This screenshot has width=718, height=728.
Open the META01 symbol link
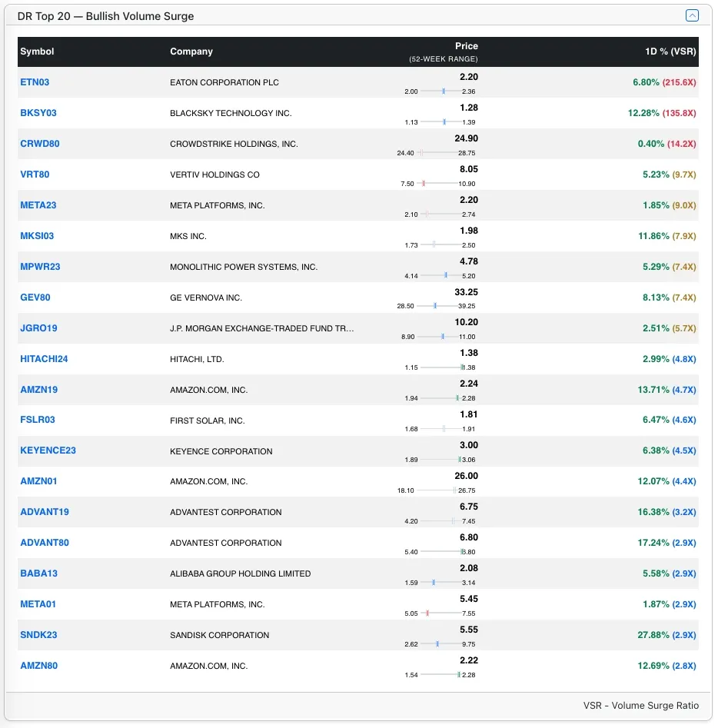coord(38,604)
